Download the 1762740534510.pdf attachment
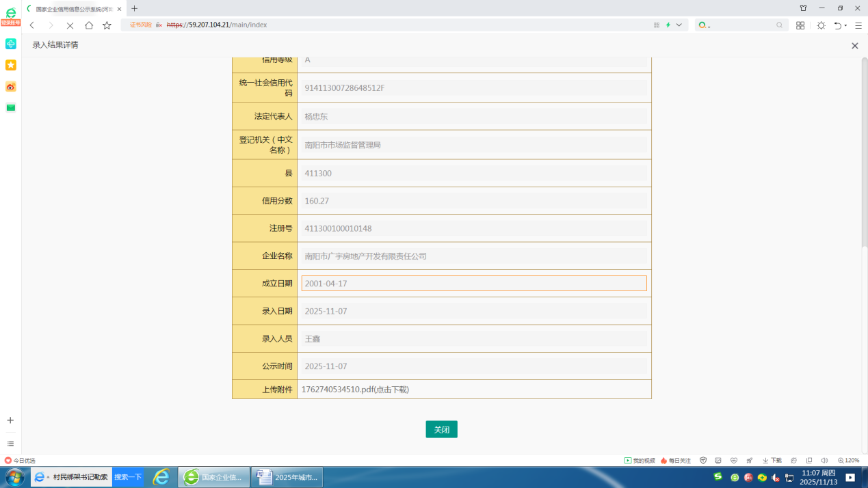 355,390
